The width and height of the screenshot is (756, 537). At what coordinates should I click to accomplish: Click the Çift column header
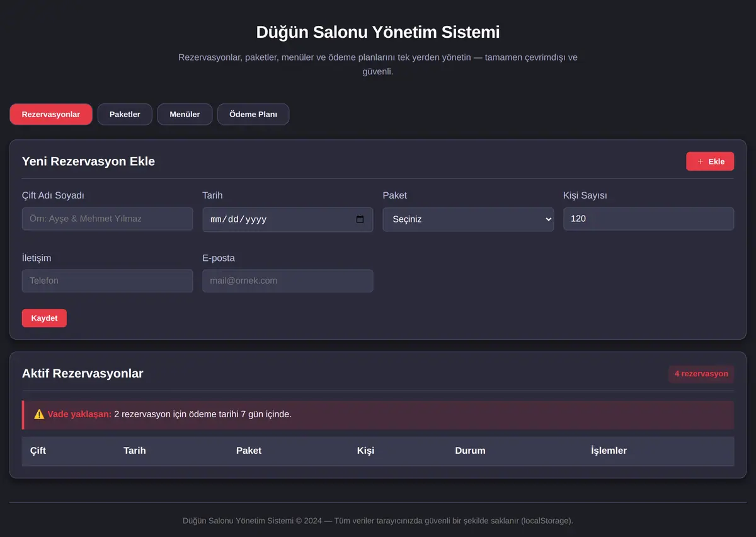coord(38,451)
